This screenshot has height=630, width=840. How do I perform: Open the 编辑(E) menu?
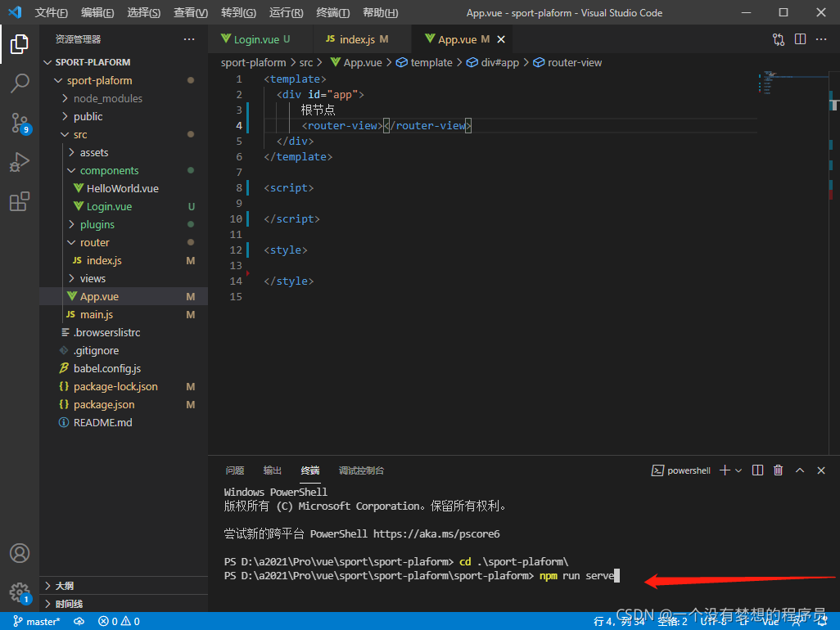pyautogui.click(x=97, y=12)
